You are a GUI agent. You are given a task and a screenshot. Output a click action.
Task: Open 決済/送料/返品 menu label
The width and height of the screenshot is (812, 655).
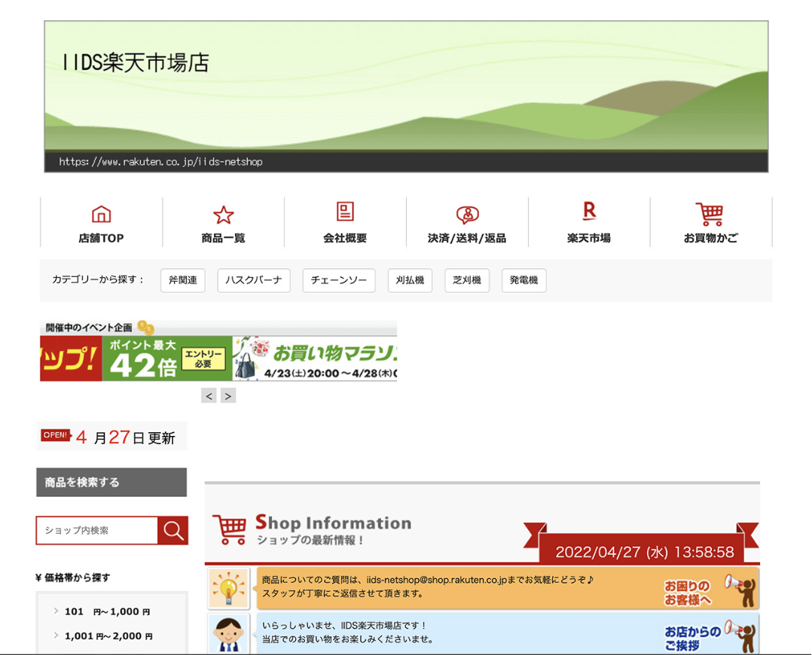(467, 238)
